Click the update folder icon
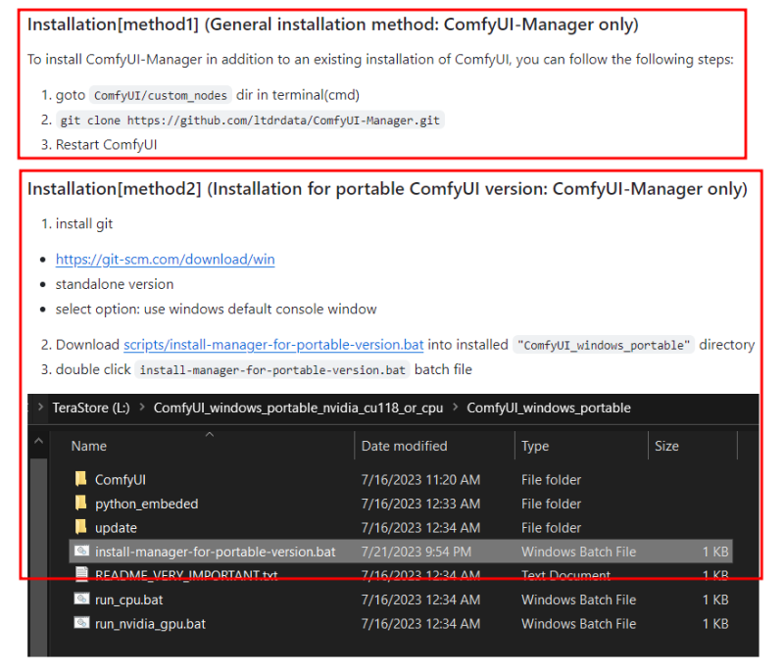This screenshot has height=672, width=784. [x=81, y=528]
